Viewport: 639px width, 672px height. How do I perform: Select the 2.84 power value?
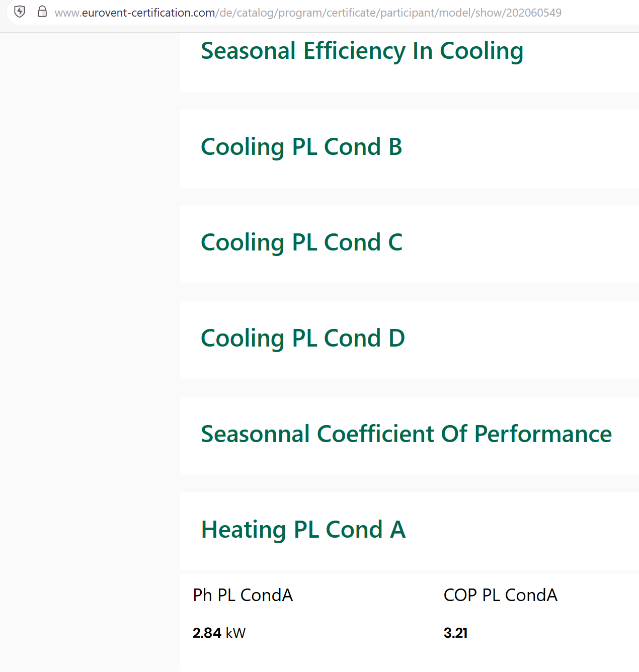tap(207, 633)
